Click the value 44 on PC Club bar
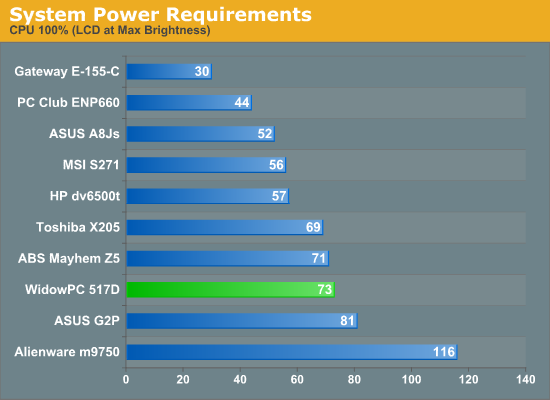 [x=242, y=102]
